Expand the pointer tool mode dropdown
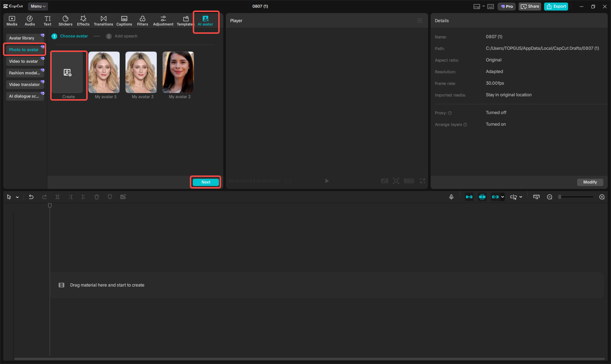This screenshot has height=364, width=611. pos(17,197)
